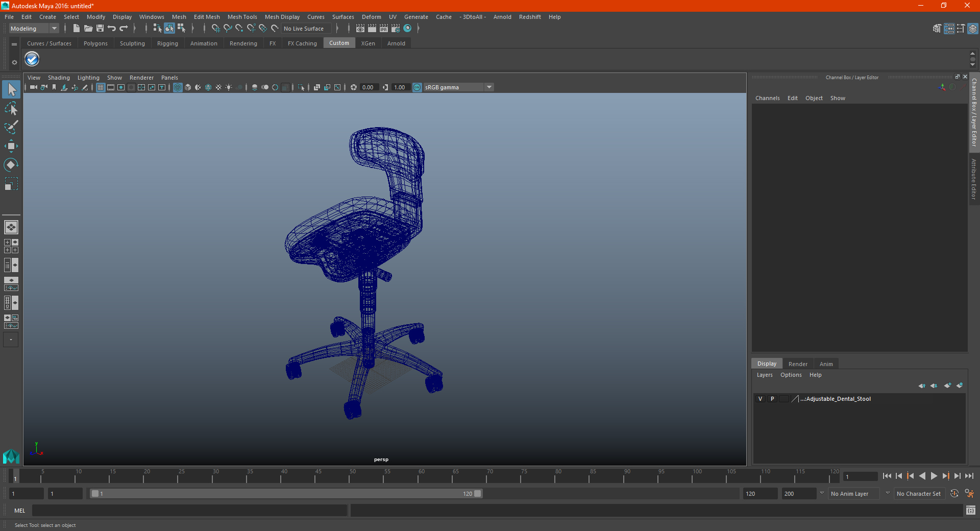
Task: Pick the Lasso select tool
Action: (x=11, y=108)
